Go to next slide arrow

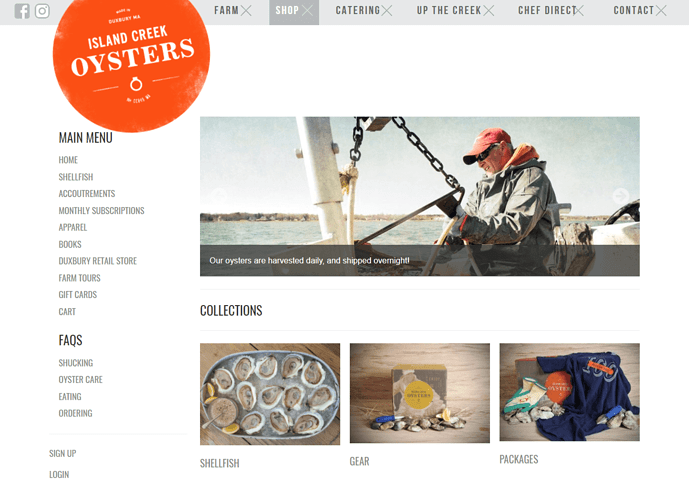[620, 196]
